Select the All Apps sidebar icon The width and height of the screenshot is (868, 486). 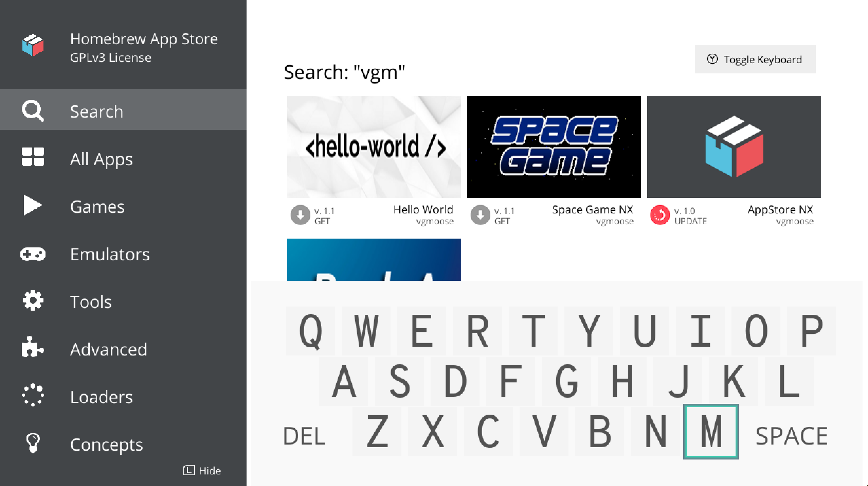(x=32, y=159)
